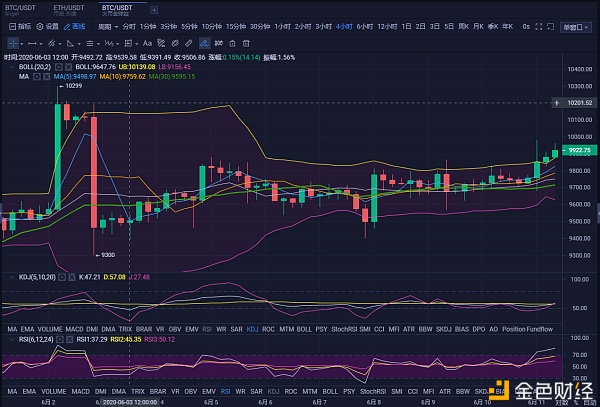Screen dimensions: 600x407
Task: Switch to the ETH/USDT tab
Action: 68,8
